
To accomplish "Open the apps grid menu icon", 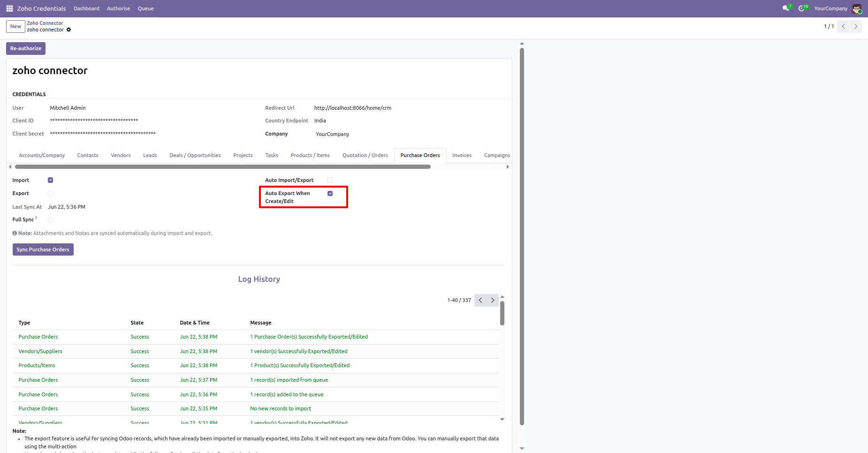I will pyautogui.click(x=9, y=8).
